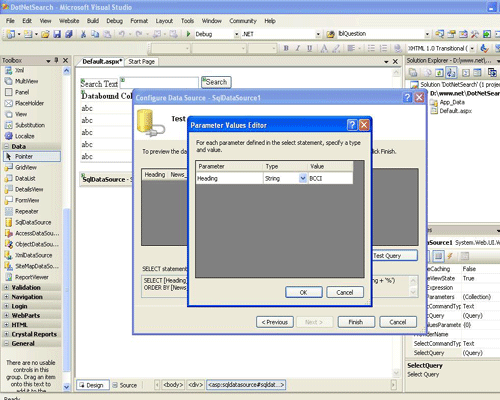Click Cancel in Configure Data Source dialog
Image resolution: width=500 pixels, height=400 pixels.
[398, 322]
